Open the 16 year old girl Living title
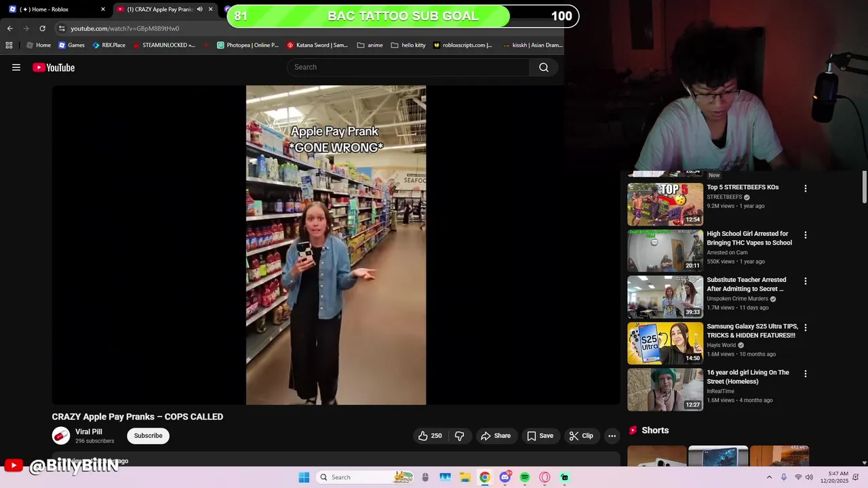The width and height of the screenshot is (868, 488). click(x=748, y=377)
